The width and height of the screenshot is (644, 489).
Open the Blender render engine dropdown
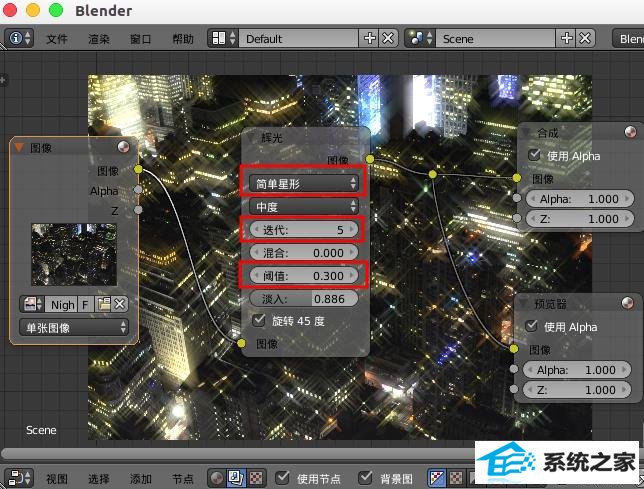click(x=628, y=39)
